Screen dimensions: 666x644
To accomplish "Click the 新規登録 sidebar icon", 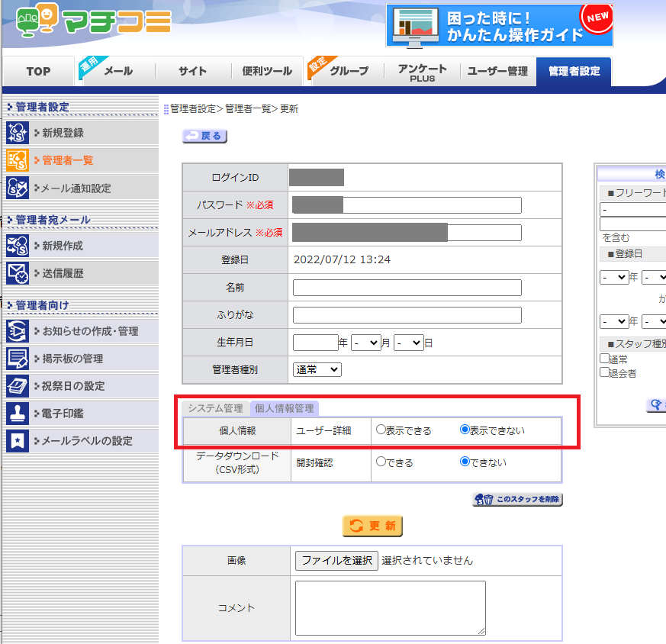I will point(17,133).
